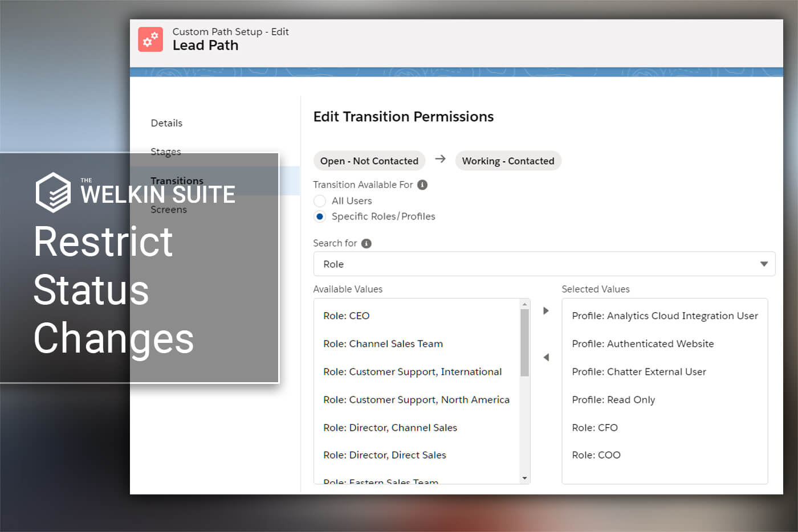The height and width of the screenshot is (532, 798).
Task: Choose Specific Roles/Profiles radio button
Action: [320, 216]
